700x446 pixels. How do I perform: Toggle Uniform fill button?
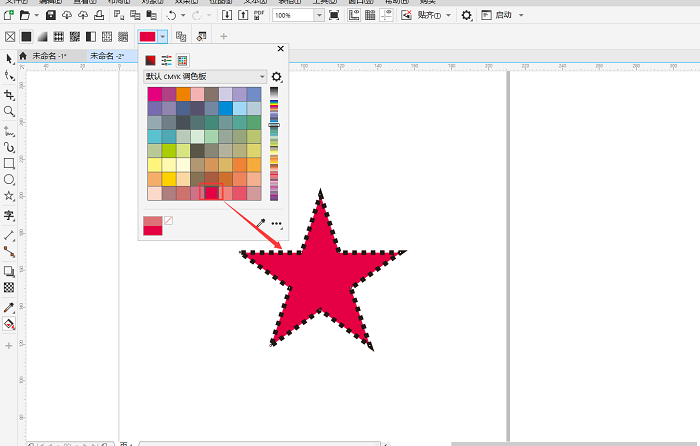(27, 37)
